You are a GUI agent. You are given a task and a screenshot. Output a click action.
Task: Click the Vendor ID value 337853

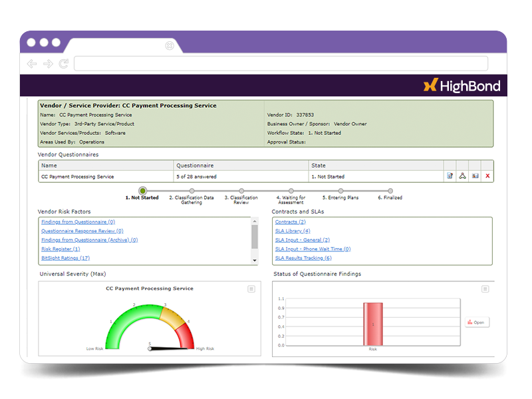305,115
